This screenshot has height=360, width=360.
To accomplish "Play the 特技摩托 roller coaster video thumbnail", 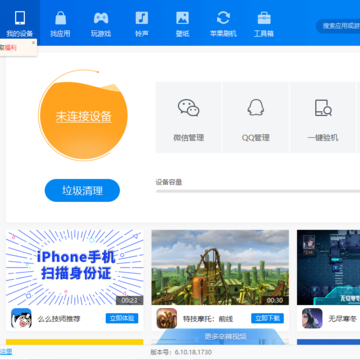I will (x=220, y=267).
